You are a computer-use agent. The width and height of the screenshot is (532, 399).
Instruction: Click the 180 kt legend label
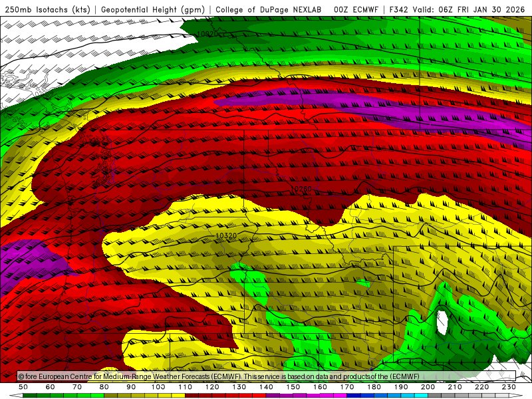tap(374, 387)
